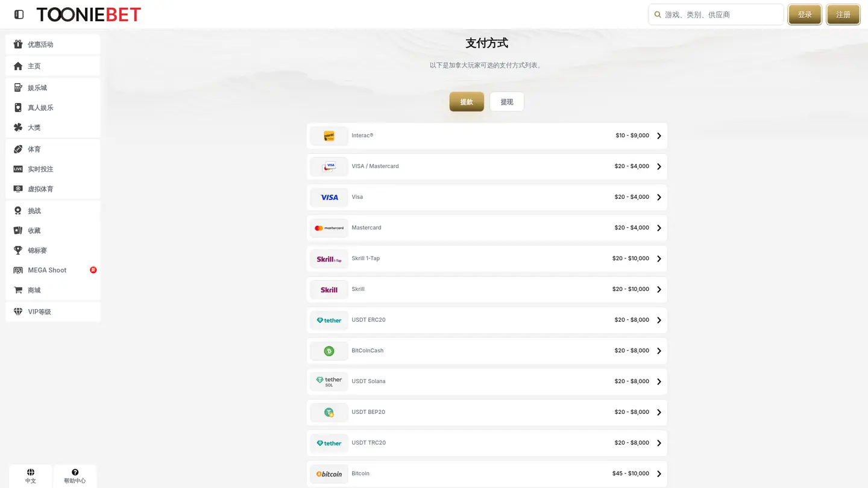Click the medal icon beside 挑战
This screenshot has width=868, height=488.
point(18,210)
